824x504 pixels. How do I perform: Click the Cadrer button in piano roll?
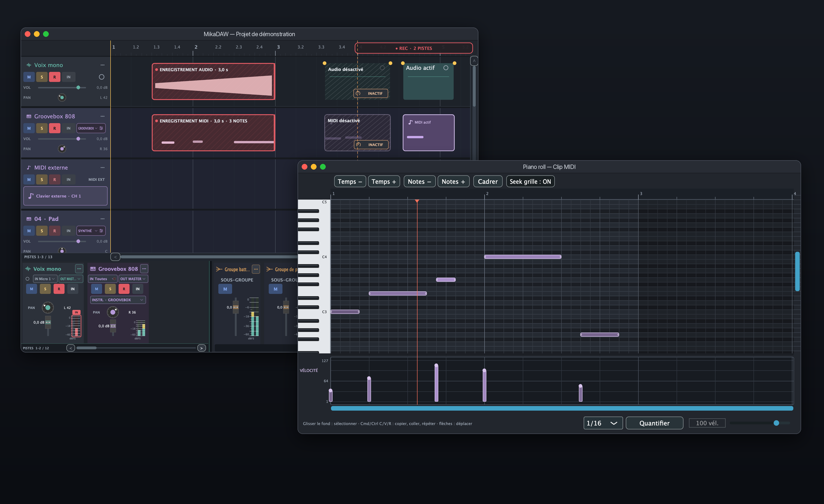(488, 181)
